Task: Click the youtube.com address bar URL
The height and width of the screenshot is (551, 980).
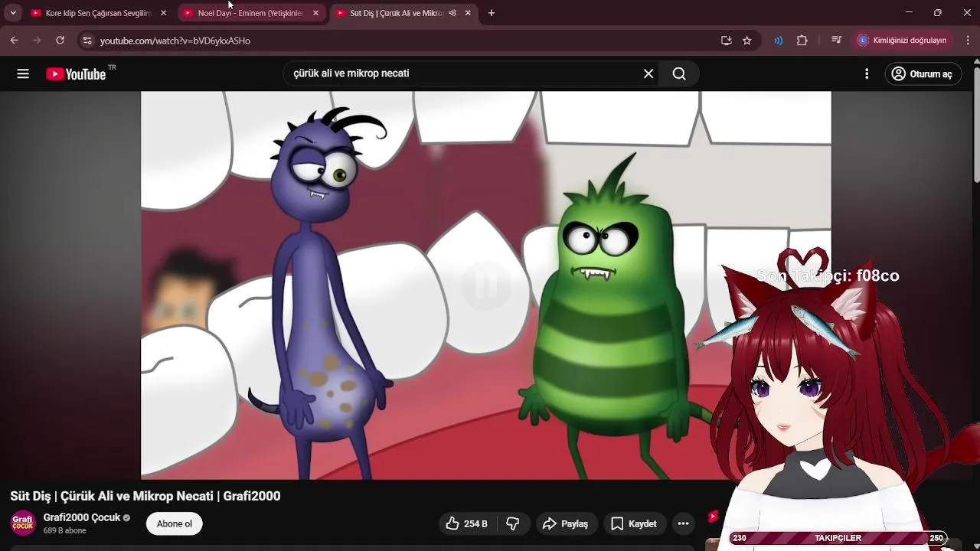Action: pyautogui.click(x=175, y=41)
